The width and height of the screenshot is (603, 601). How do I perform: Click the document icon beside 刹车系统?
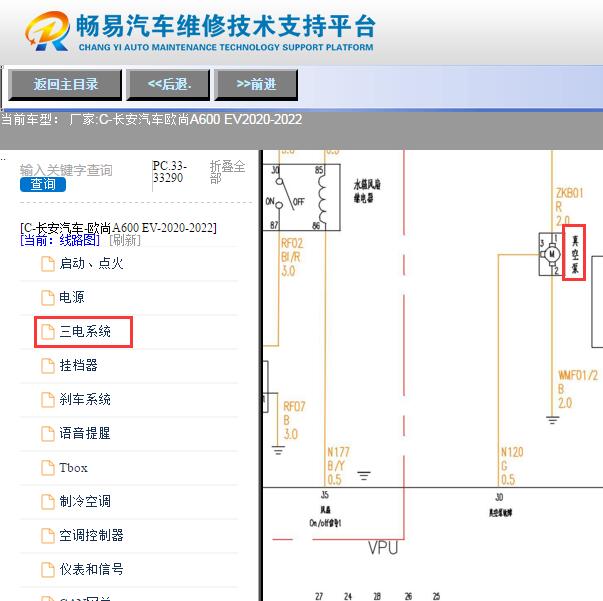click(x=48, y=400)
